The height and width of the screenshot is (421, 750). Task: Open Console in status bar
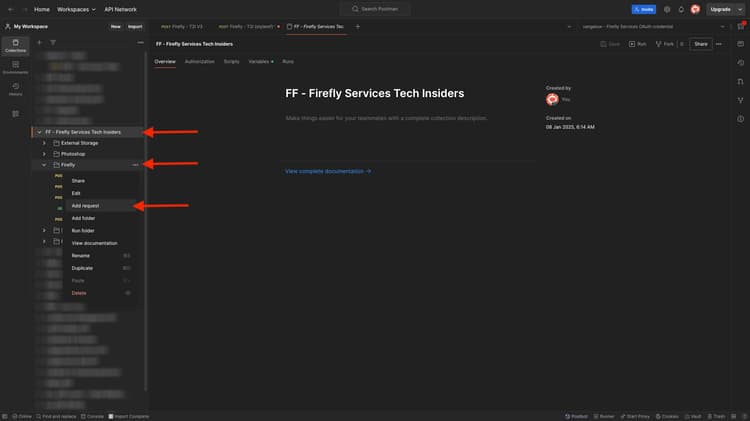point(92,416)
